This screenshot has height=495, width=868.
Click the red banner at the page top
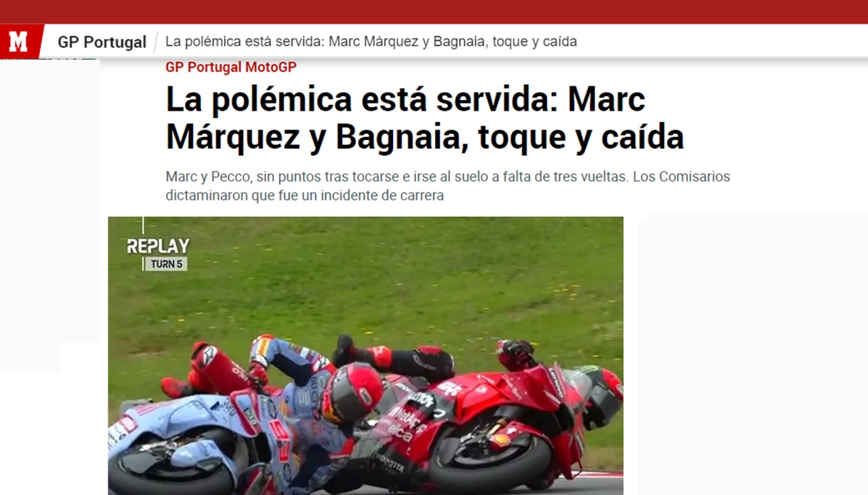434,11
